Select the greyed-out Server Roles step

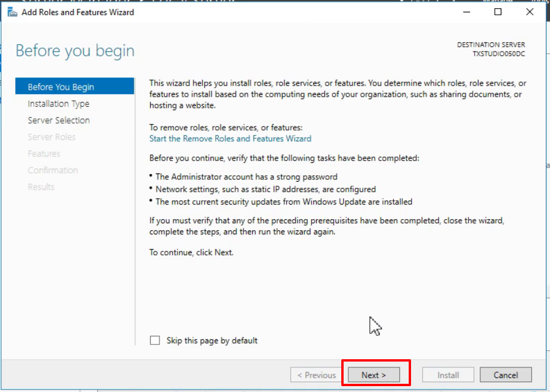(x=52, y=137)
